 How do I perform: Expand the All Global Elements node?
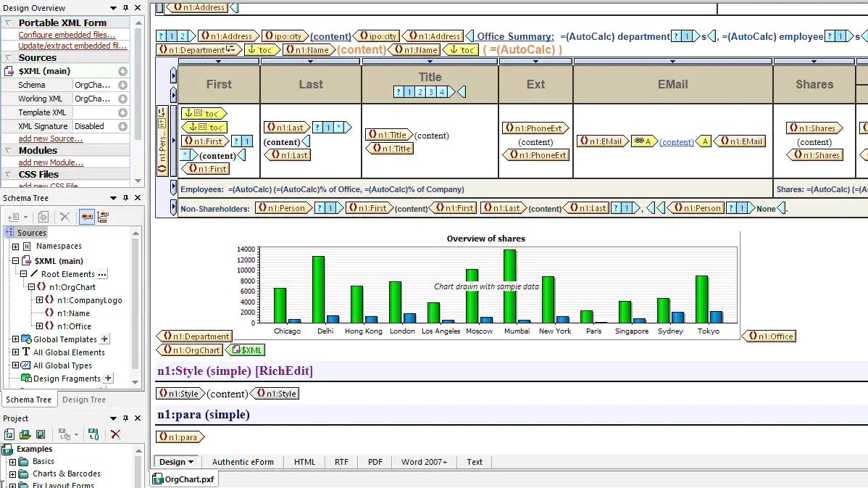(15, 352)
